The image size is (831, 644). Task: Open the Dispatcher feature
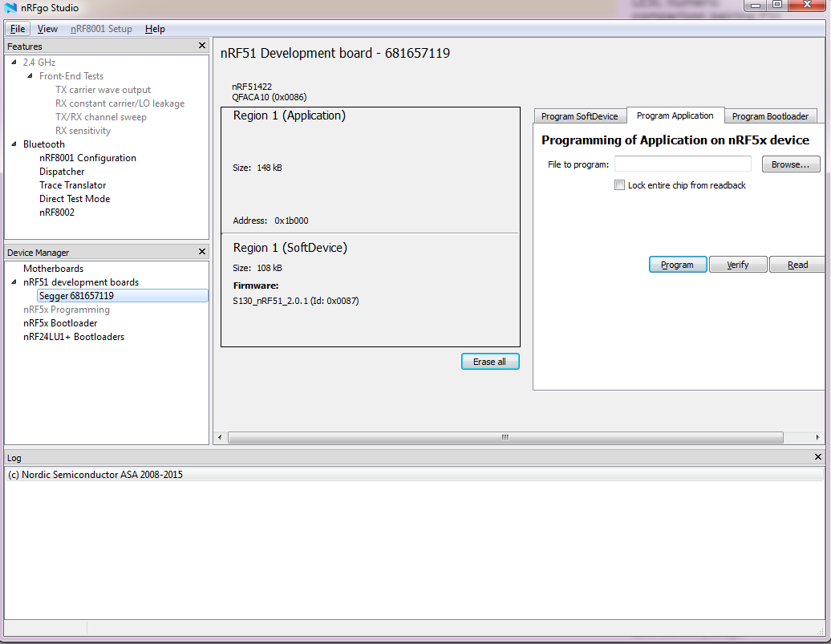point(62,172)
